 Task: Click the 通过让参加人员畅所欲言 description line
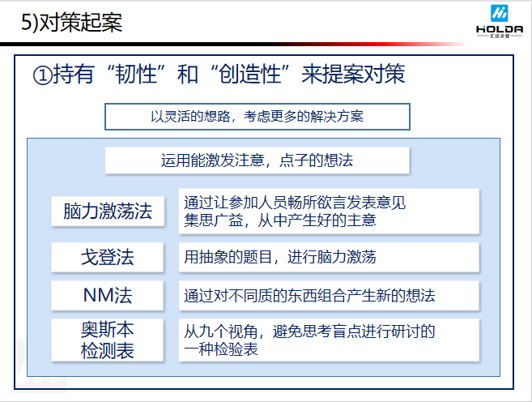[294, 203]
